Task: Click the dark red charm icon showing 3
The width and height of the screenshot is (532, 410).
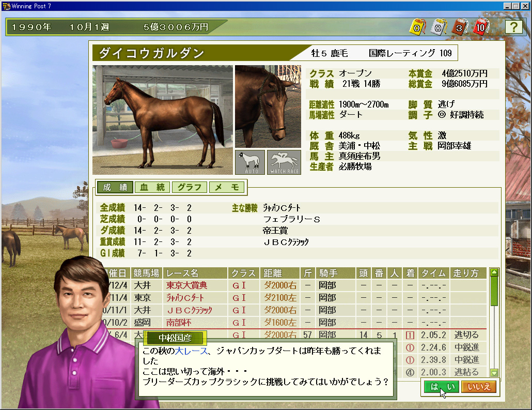Action: tap(460, 27)
